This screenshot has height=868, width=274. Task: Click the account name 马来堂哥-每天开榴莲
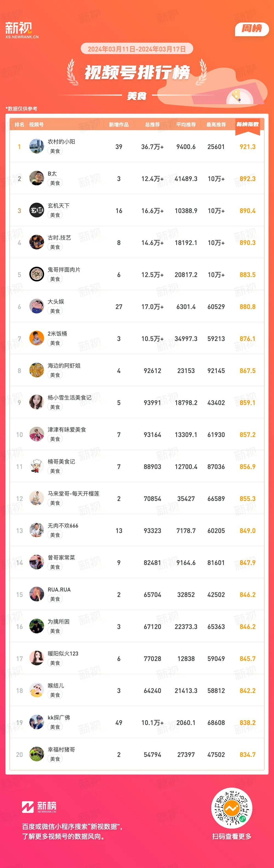pyautogui.click(x=73, y=494)
